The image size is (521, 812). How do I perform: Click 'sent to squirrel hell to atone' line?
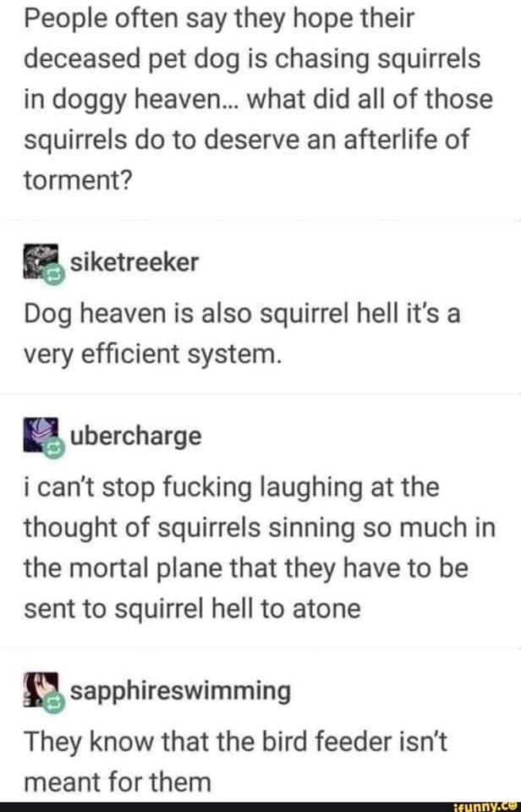click(192, 608)
